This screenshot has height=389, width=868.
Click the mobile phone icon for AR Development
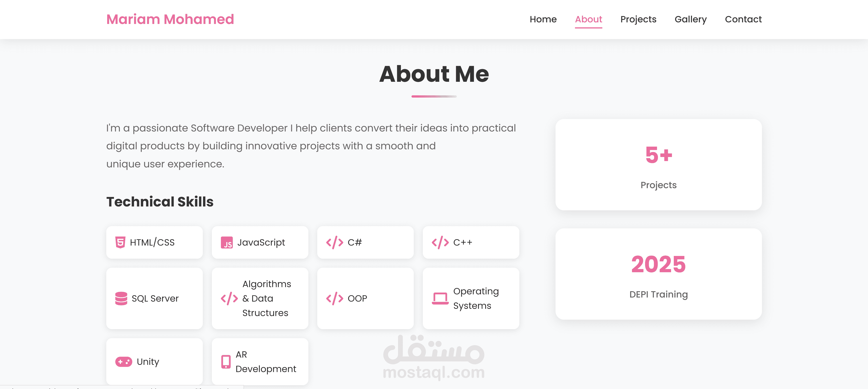pyautogui.click(x=226, y=361)
